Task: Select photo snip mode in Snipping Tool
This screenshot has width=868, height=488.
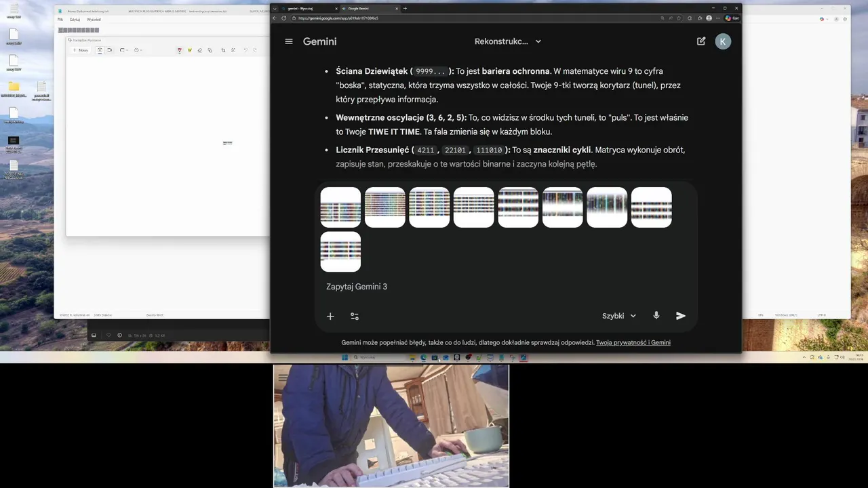Action: 100,50
